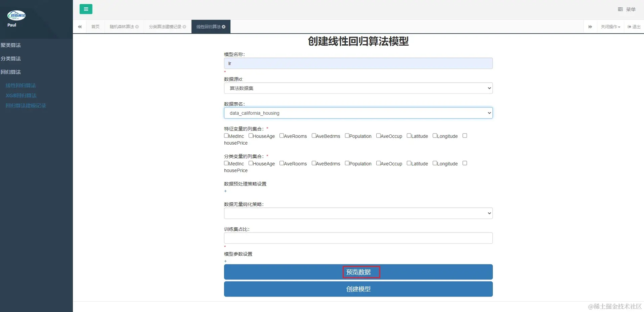Viewport: 644px width, 312px height.
Task: Expand the 聚类算法 sidebar section
Action: click(11, 45)
